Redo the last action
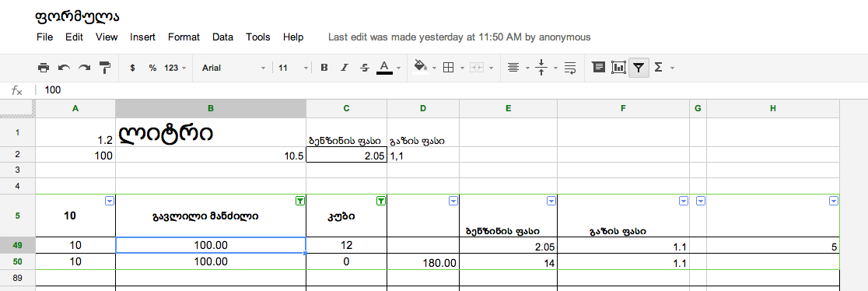 84,68
